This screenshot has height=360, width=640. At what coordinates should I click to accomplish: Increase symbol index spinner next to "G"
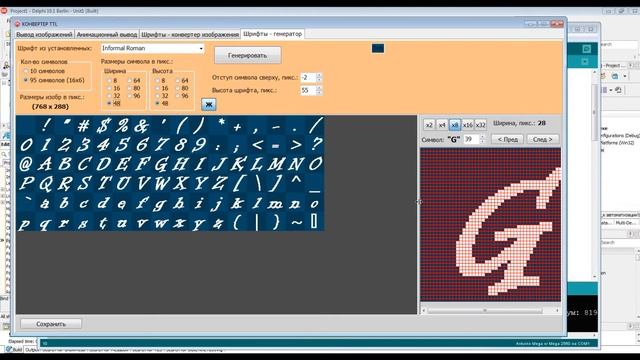[x=482, y=137]
